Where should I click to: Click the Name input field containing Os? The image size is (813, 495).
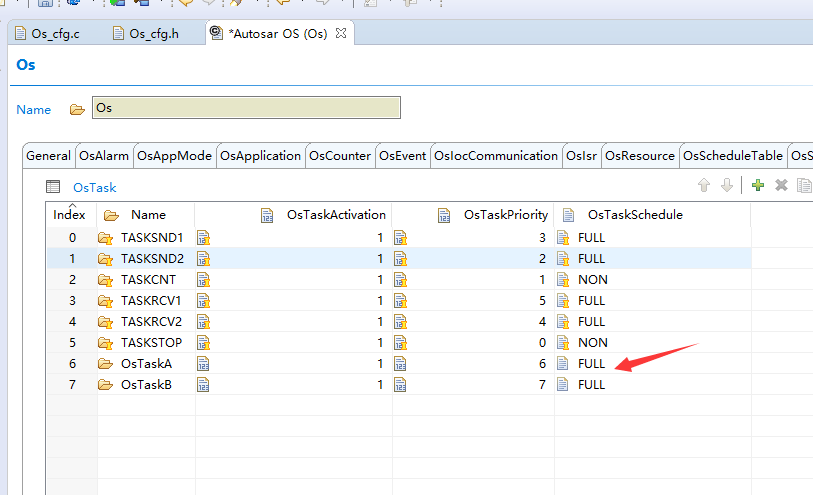pyautogui.click(x=246, y=108)
